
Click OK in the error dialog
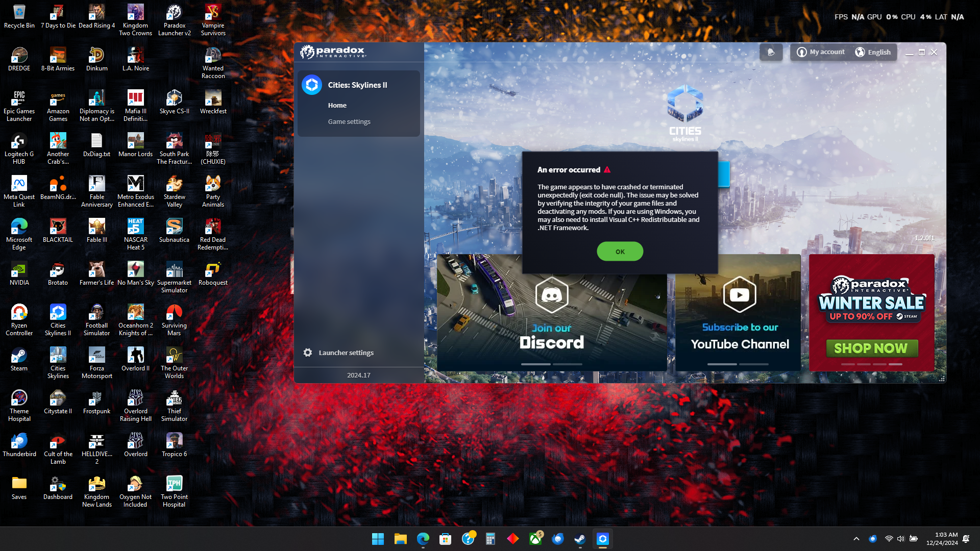(x=620, y=252)
